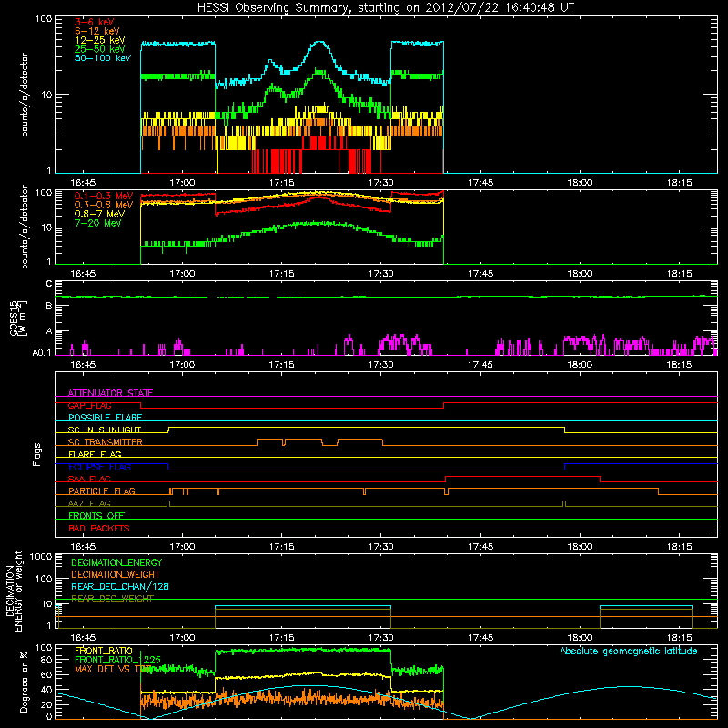
Task: Click the 1000 value on decimation axis
Action: (x=41, y=557)
